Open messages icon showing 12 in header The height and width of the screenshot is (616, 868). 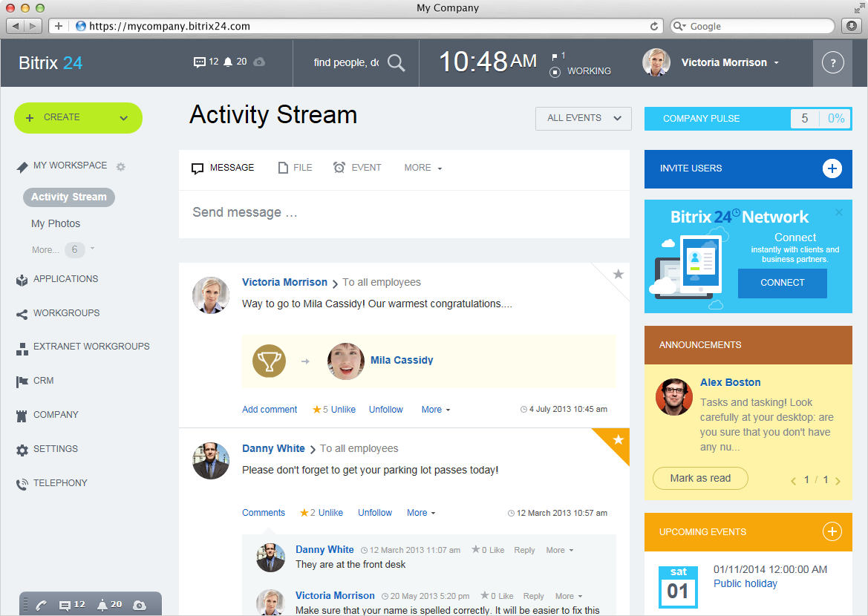[x=206, y=62]
